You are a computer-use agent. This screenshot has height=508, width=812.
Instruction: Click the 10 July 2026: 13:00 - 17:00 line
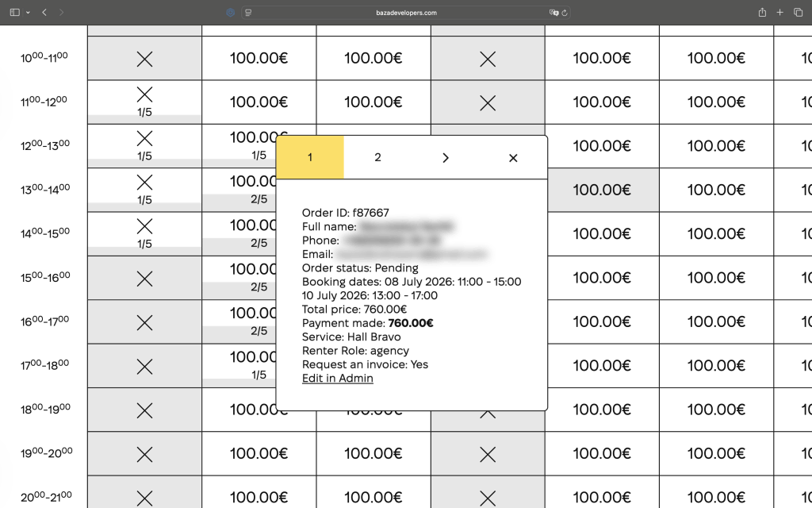[370, 295]
